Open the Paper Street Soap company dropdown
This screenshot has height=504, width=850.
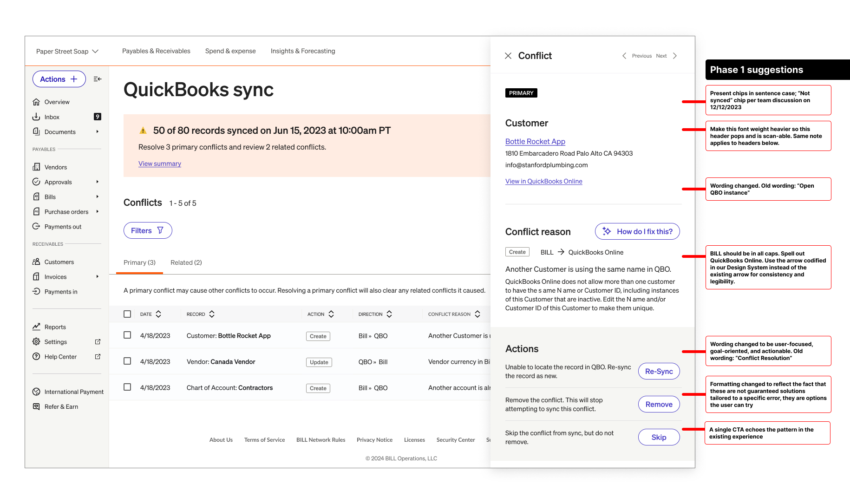pyautogui.click(x=67, y=51)
